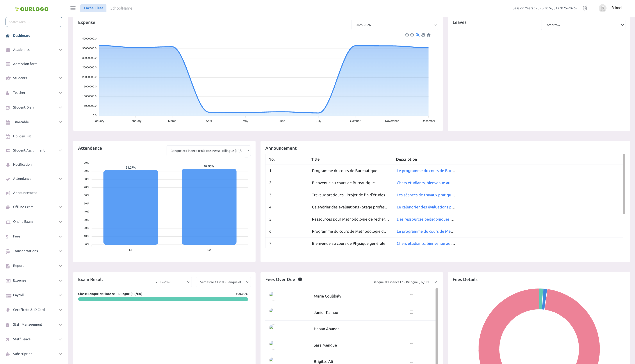The height and width of the screenshot is (364, 635).
Task: Activate panning on the Expense chart
Action: pyautogui.click(x=423, y=35)
